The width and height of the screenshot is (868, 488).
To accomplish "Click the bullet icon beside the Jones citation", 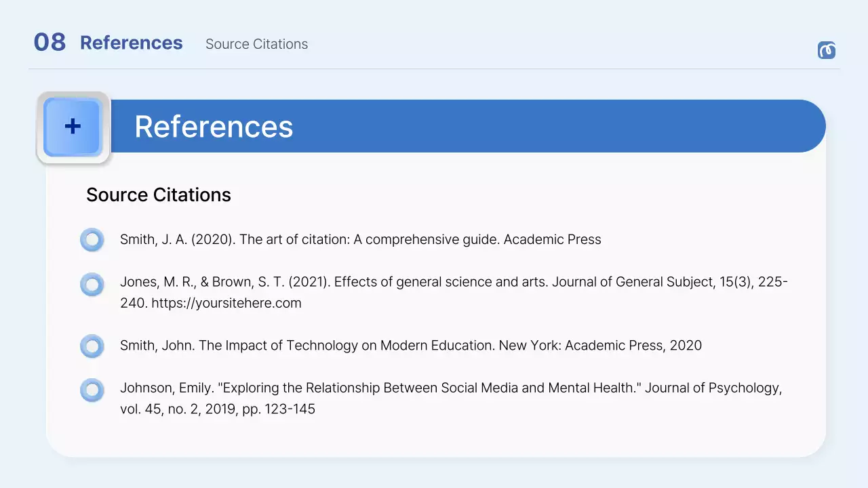I will (92, 284).
